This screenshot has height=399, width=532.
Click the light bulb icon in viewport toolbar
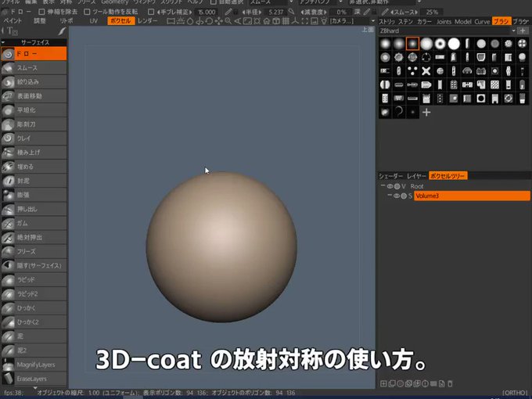pyautogui.click(x=325, y=21)
